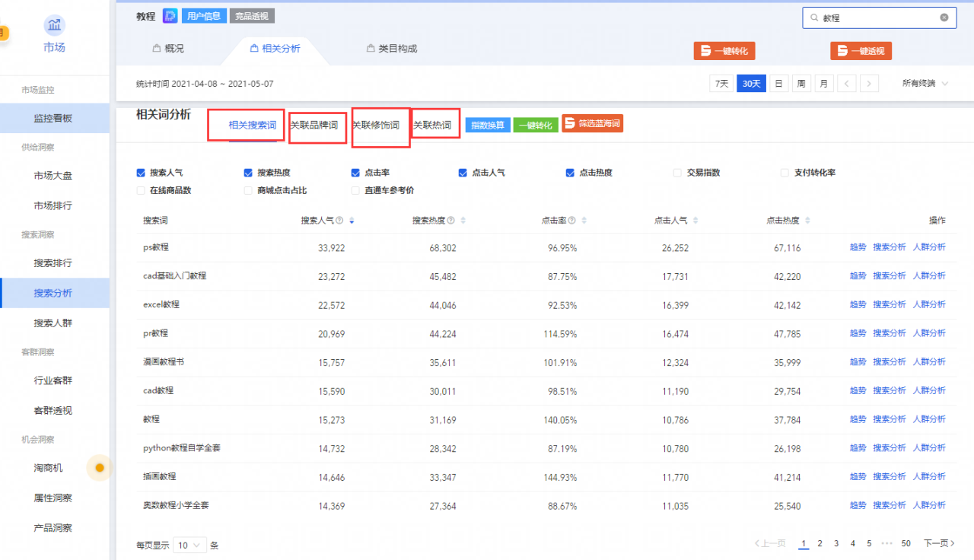
Task: Click the 市场 chart icon in the sidebar
Action: pyautogui.click(x=55, y=25)
